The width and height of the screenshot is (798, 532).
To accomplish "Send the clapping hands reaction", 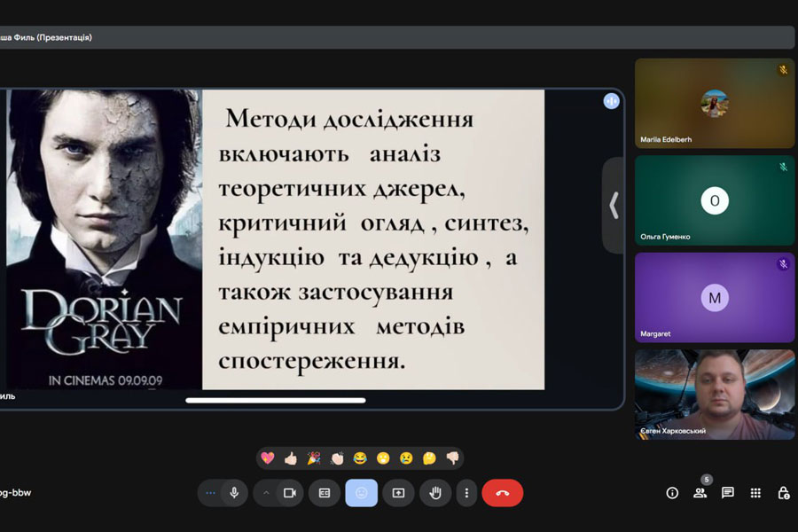I will tap(337, 458).
